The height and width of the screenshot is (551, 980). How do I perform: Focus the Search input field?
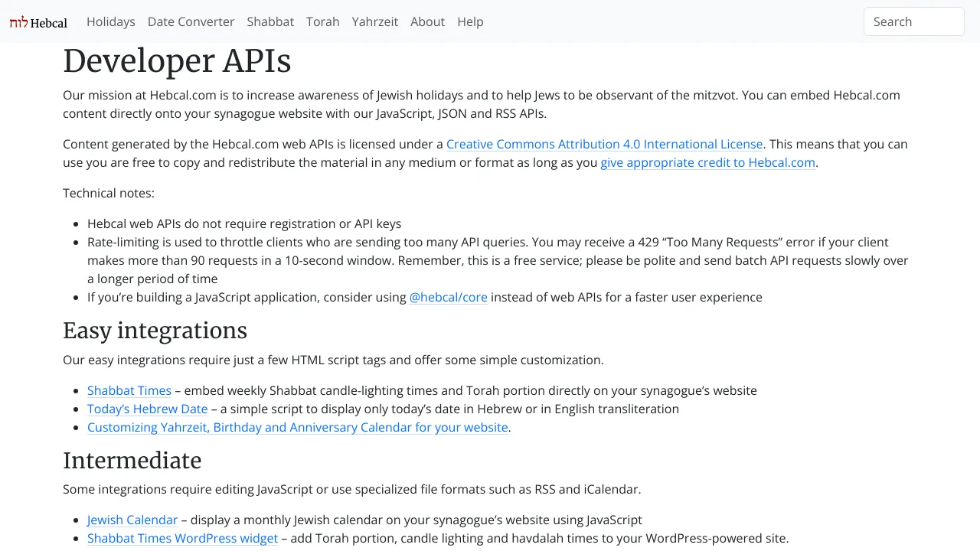914,21
